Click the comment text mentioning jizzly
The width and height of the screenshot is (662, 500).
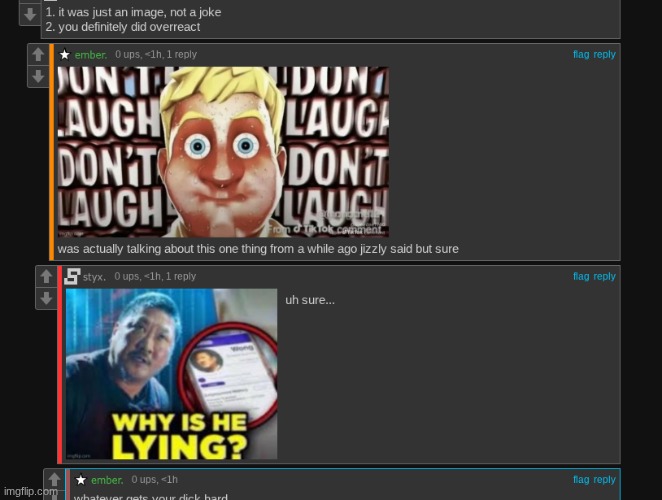click(x=258, y=249)
